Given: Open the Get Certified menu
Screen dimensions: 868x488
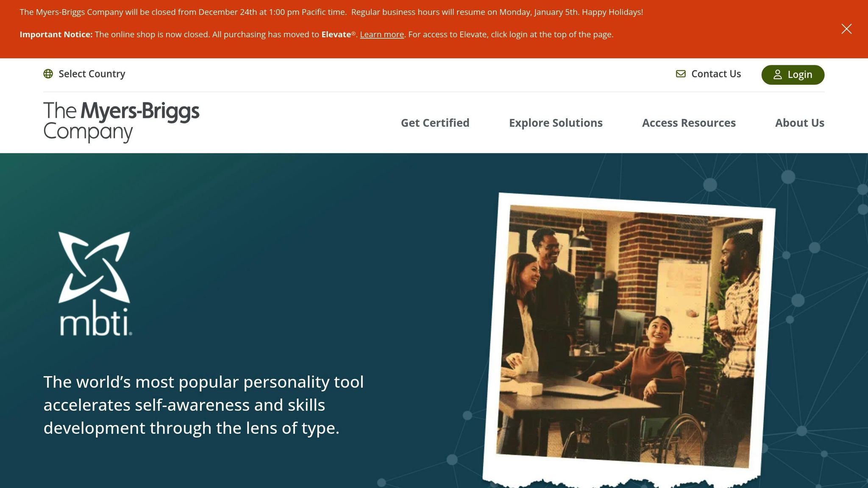Looking at the screenshot, I should [x=435, y=123].
